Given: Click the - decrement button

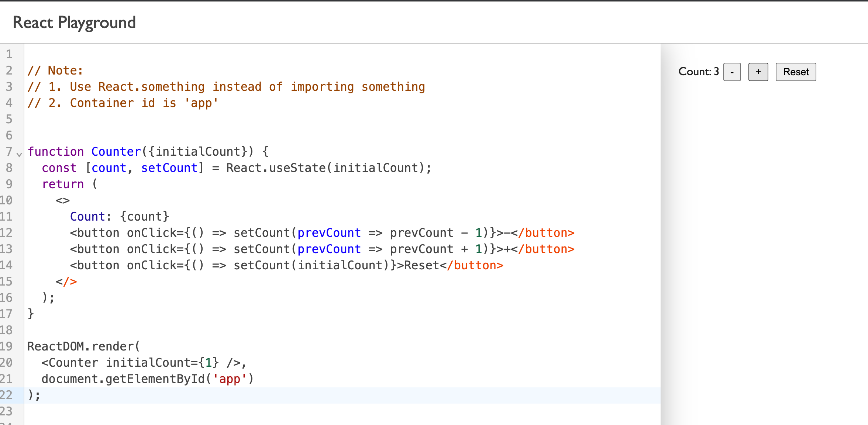Looking at the screenshot, I should pyautogui.click(x=732, y=72).
